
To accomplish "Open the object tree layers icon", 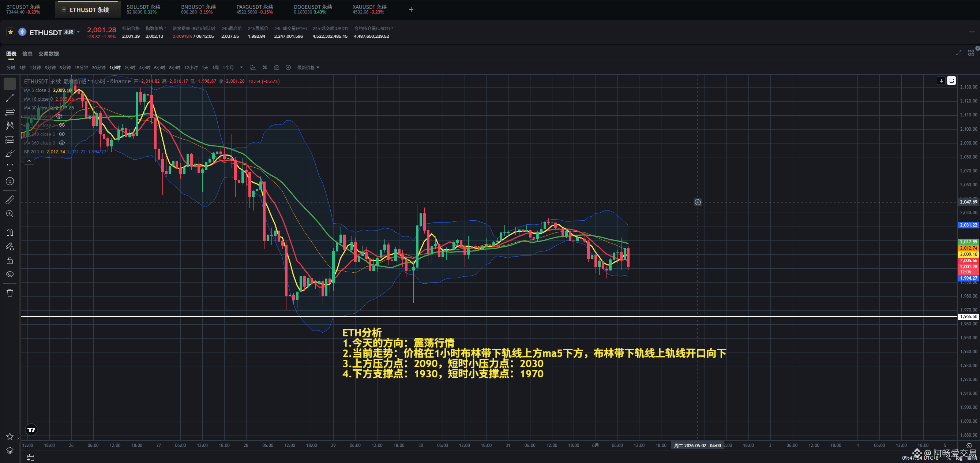I will (10, 451).
